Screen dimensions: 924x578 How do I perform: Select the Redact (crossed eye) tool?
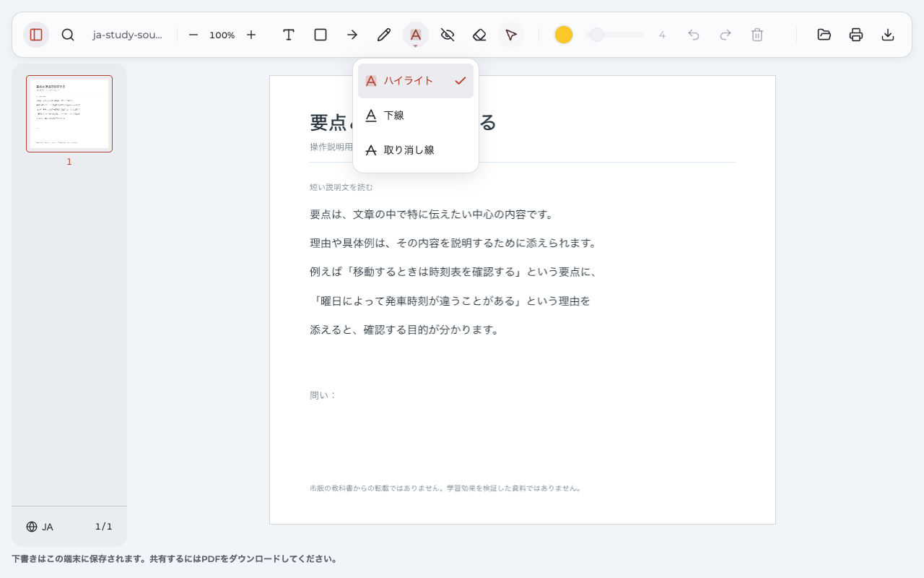[x=448, y=35]
